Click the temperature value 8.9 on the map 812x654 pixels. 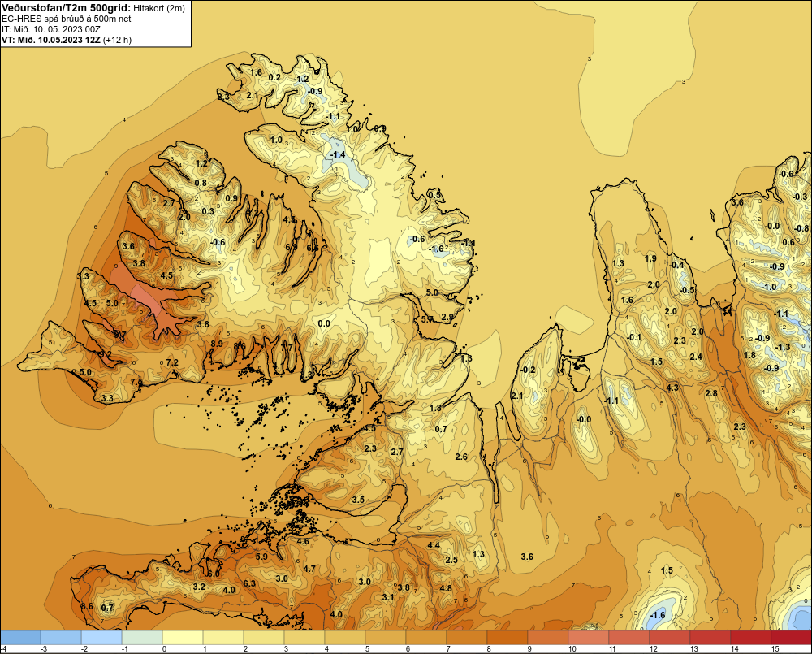click(217, 344)
